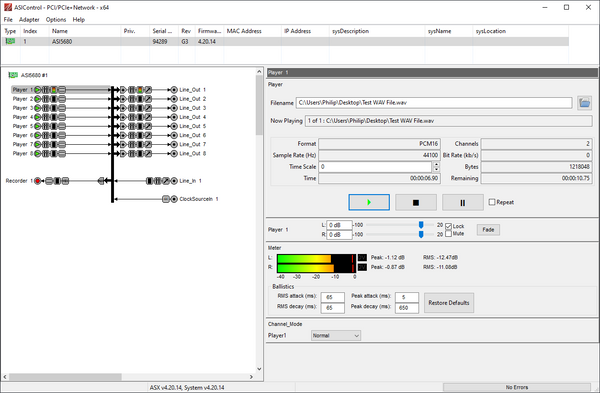Screen dimensions: 600x393
Task: Select Line_In 1's level slash node icon
Action: [166, 181]
